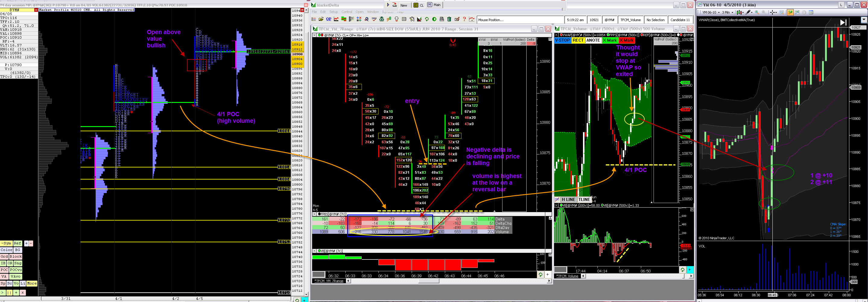The width and height of the screenshot is (868, 302).
Task: Click the red line chart icon beside Mouse Position
Action: pos(472,19)
